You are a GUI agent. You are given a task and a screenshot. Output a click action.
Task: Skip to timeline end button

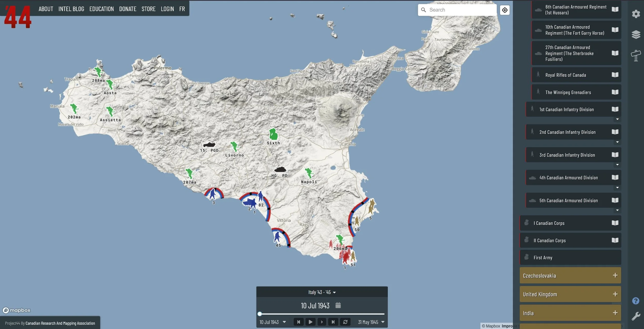[333, 322]
